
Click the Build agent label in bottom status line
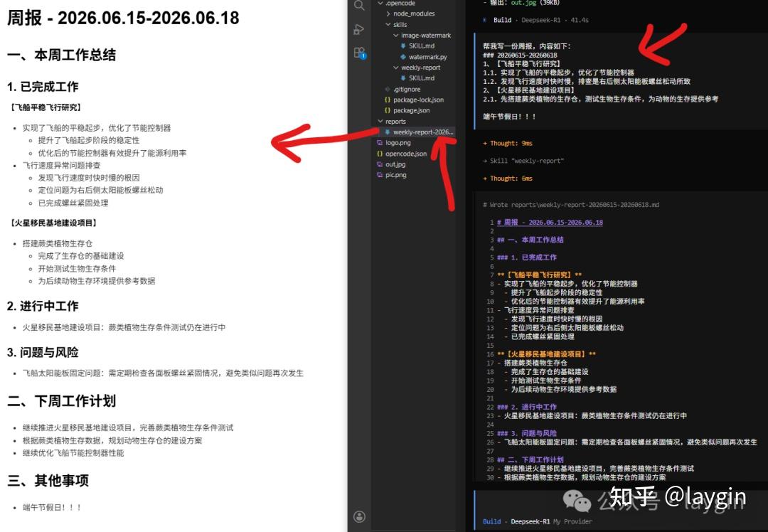492,521
